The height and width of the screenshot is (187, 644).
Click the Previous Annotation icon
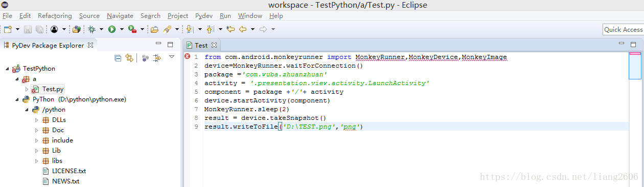[x=211, y=29]
